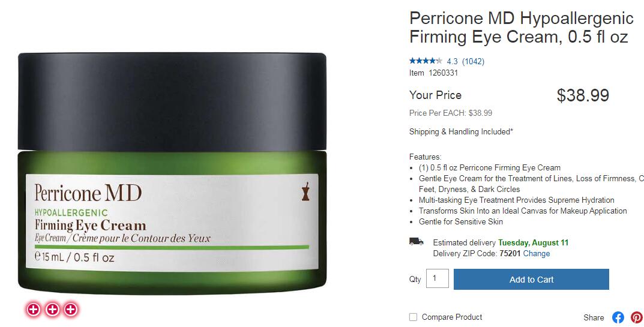
Task: Click the delivery truck icon
Action: pyautogui.click(x=416, y=242)
